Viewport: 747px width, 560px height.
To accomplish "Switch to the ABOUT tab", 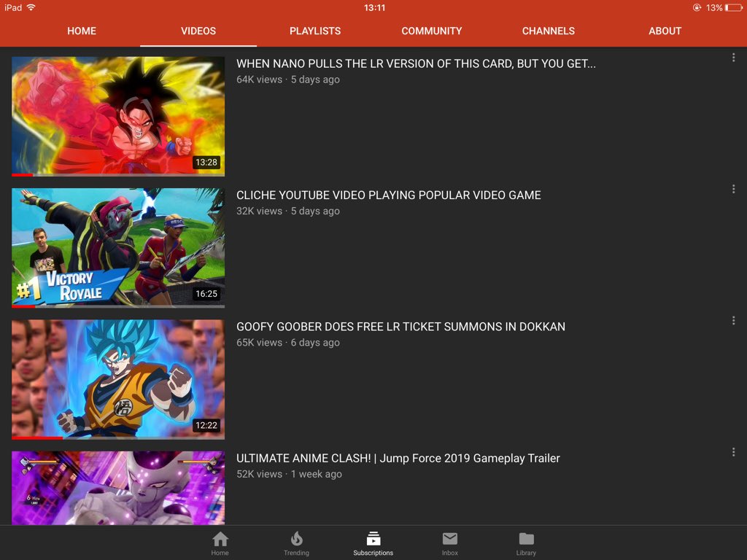I will coord(665,31).
